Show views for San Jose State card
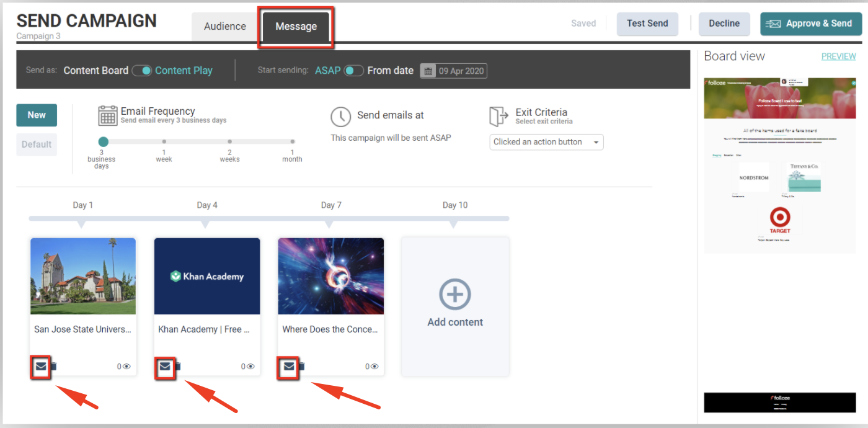868x428 pixels. click(126, 367)
